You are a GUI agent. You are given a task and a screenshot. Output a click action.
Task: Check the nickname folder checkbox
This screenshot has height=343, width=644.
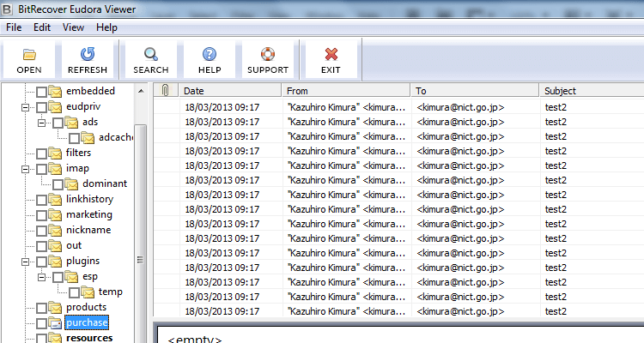(x=41, y=231)
